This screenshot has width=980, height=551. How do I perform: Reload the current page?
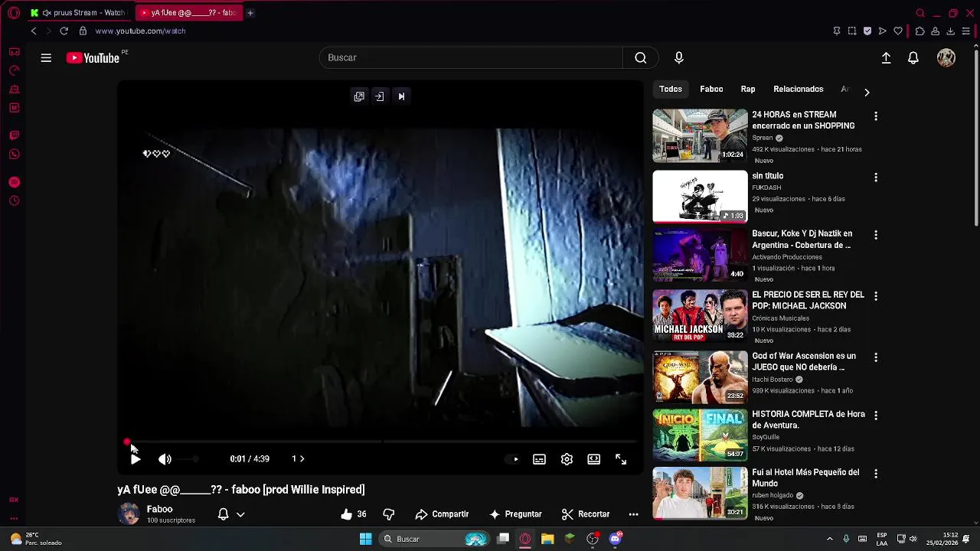pyautogui.click(x=64, y=31)
